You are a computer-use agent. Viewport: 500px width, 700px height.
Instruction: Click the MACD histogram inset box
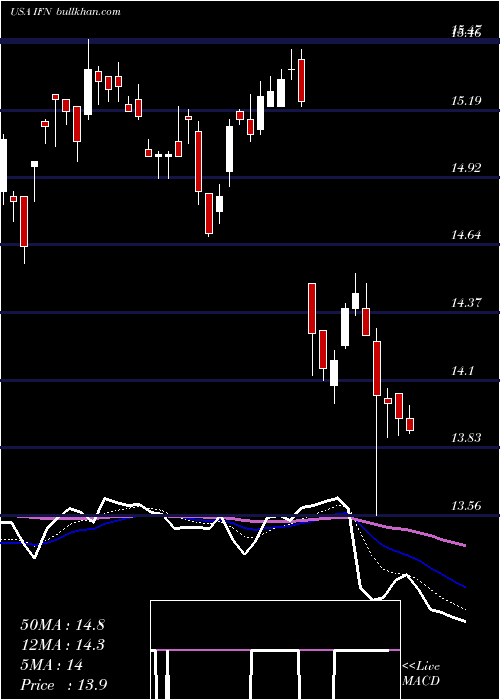click(x=275, y=650)
